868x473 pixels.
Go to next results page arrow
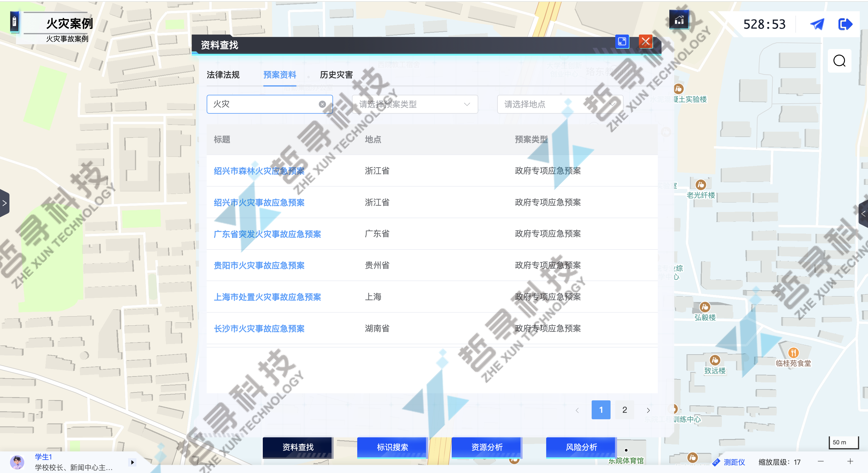point(648,410)
